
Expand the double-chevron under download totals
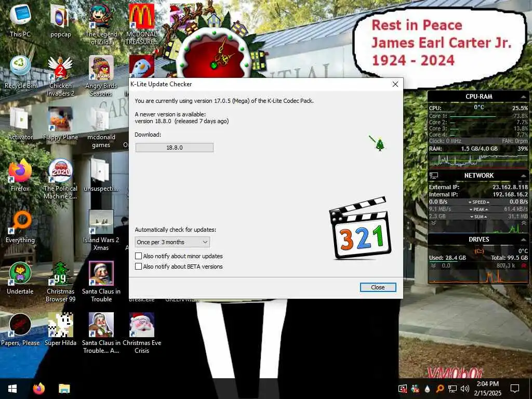[x=433, y=223]
